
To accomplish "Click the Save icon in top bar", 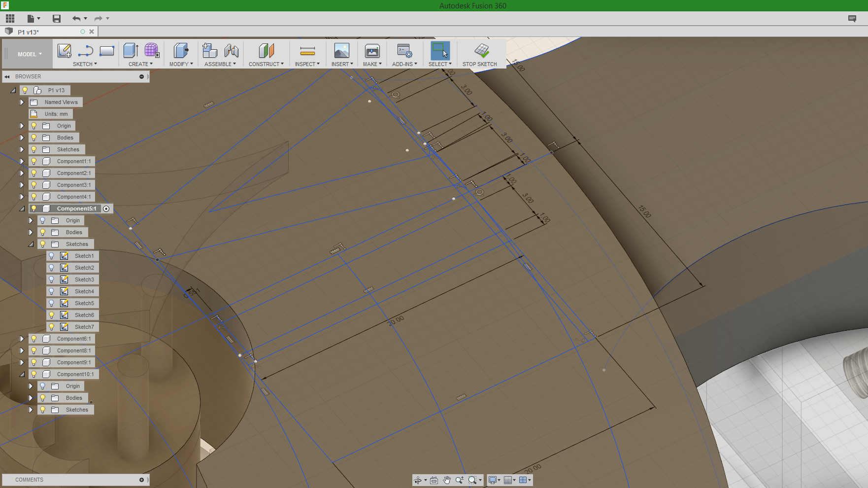I will 57,19.
